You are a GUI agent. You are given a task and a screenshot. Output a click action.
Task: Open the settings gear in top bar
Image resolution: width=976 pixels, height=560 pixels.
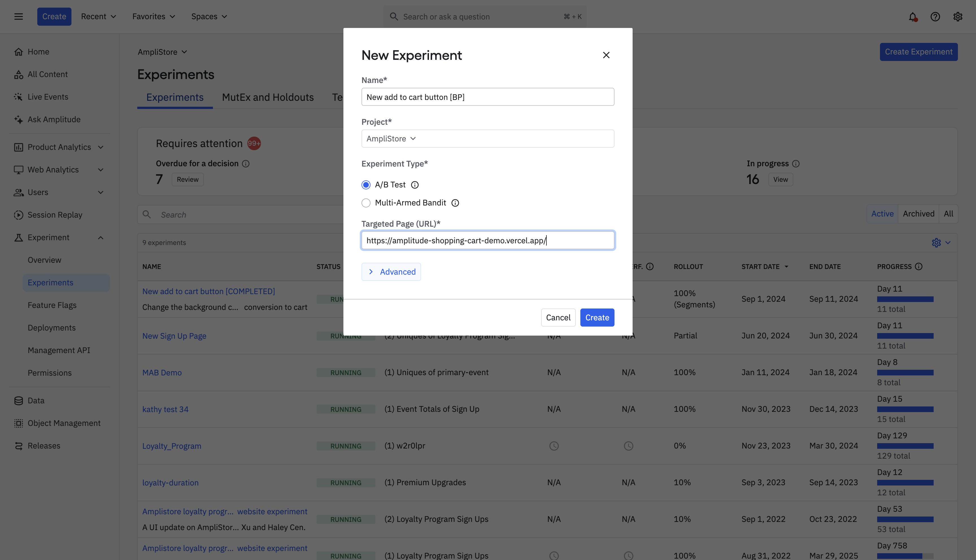point(958,17)
